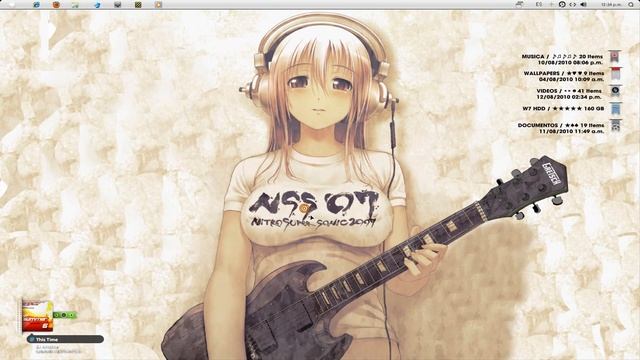Skip to next track in music widget

(71, 315)
